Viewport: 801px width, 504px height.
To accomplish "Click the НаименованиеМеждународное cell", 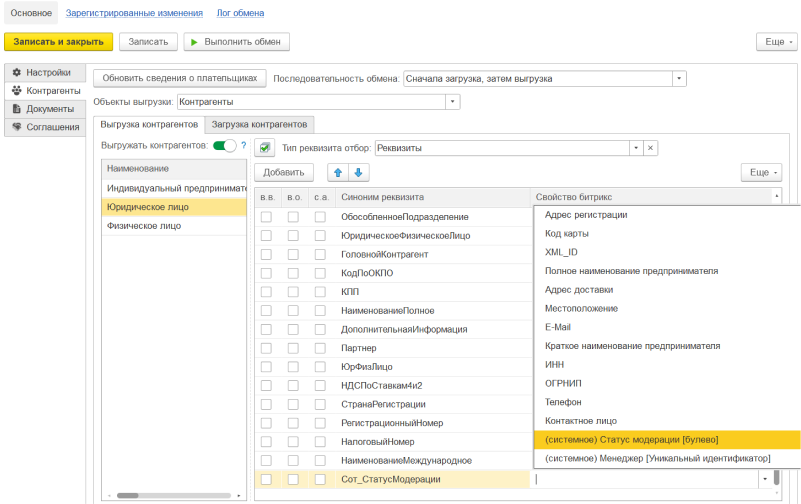I will pyautogui.click(x=433, y=461).
